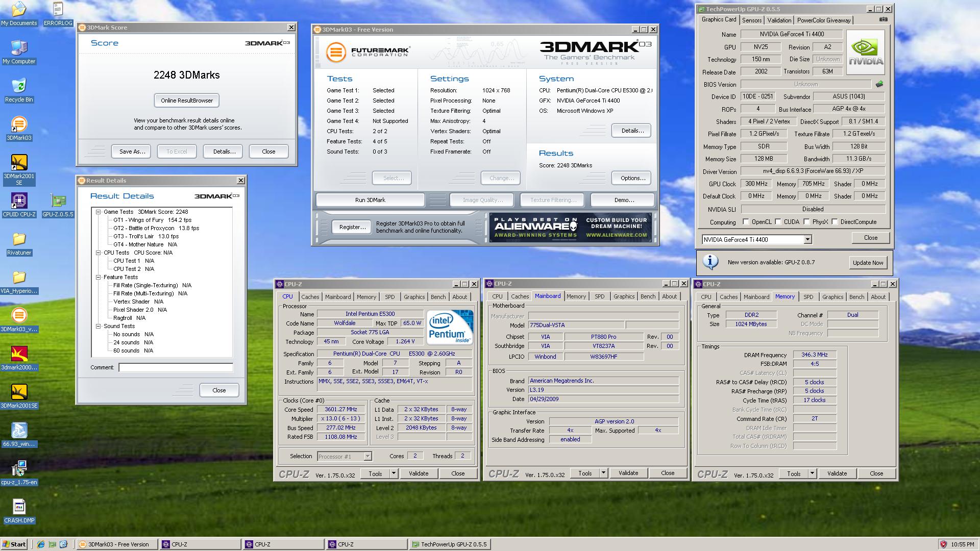
Task: Open the Start menu
Action: [14, 544]
